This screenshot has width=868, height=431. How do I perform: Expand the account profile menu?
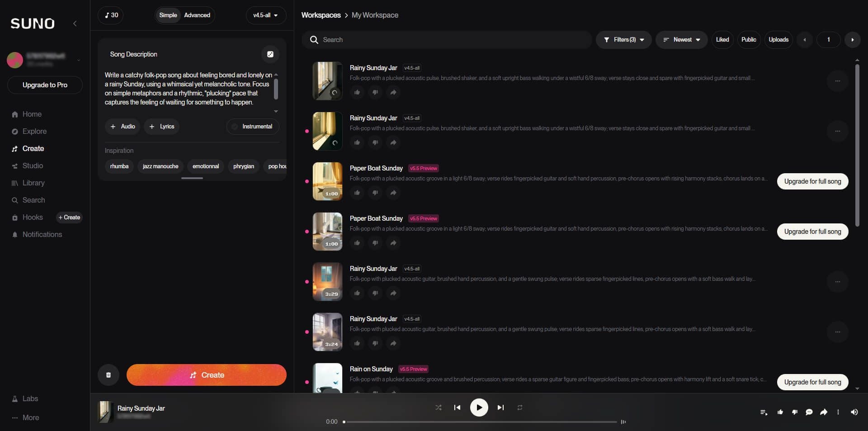pyautogui.click(x=79, y=60)
